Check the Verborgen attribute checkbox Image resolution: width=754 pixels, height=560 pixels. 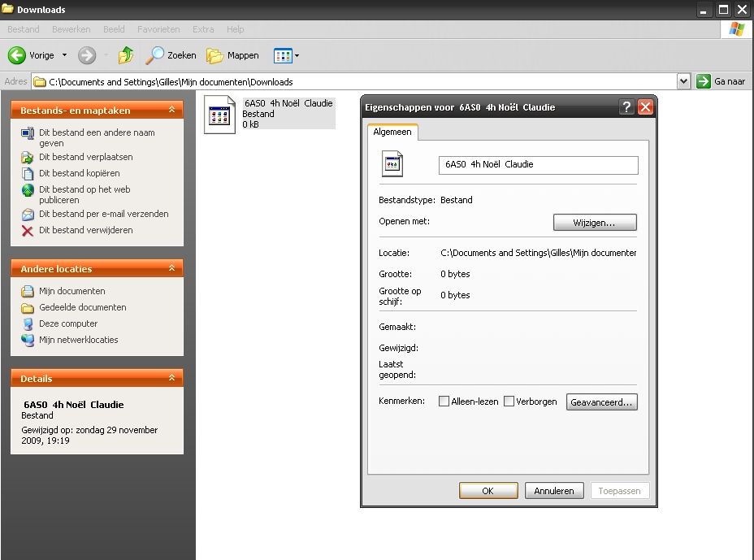click(x=509, y=401)
